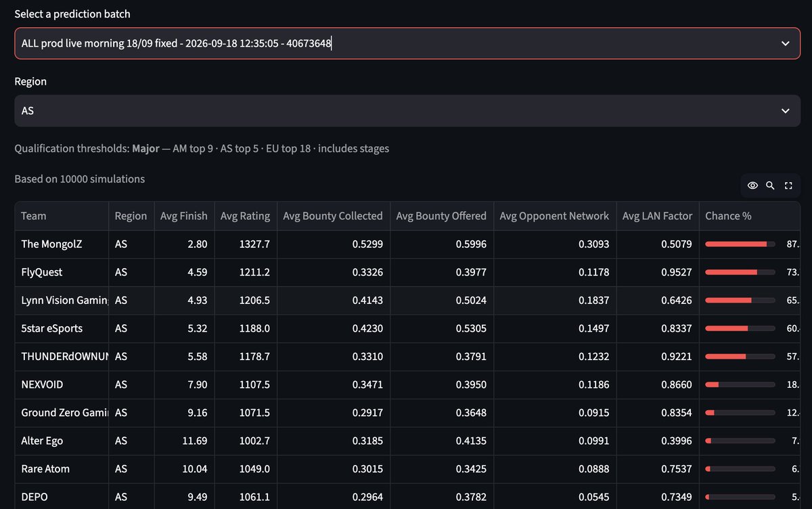
Task: Select 5star eSports team cell
Action: (x=62, y=328)
